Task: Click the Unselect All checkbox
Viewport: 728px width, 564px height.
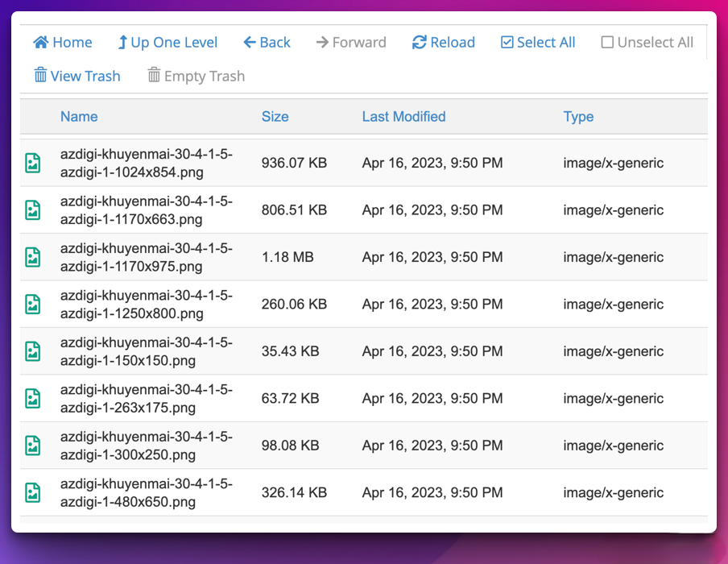Action: click(x=606, y=42)
